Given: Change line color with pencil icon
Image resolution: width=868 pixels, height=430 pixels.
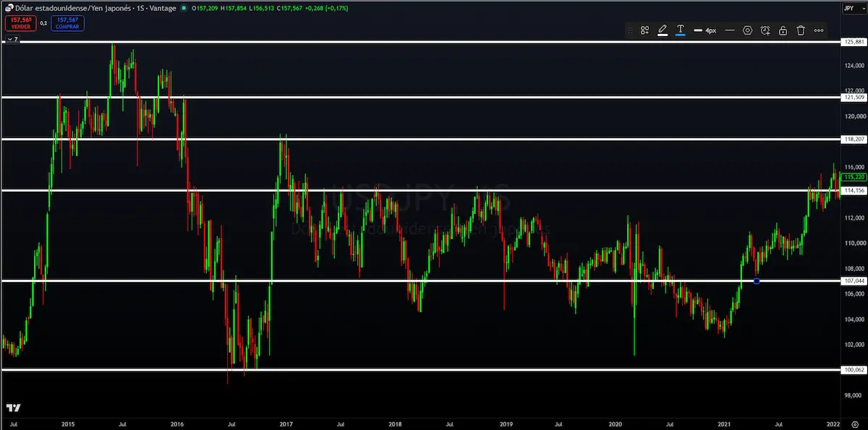Looking at the screenshot, I should pos(663,30).
